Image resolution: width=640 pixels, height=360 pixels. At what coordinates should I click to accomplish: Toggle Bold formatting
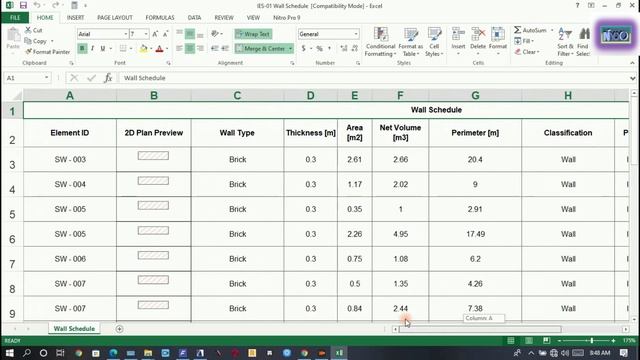(82, 49)
